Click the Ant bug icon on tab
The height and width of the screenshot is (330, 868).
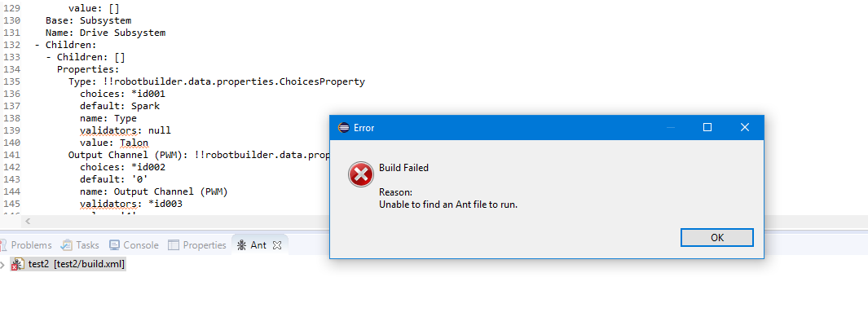click(241, 244)
